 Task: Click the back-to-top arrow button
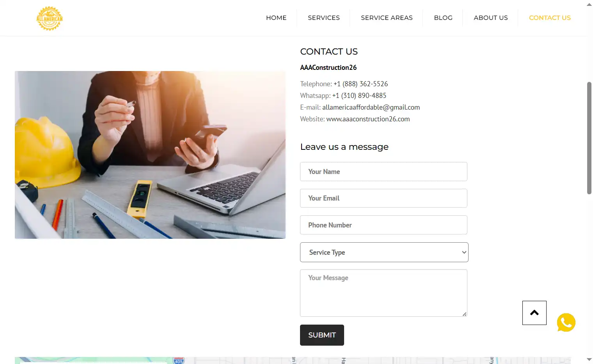click(x=534, y=313)
